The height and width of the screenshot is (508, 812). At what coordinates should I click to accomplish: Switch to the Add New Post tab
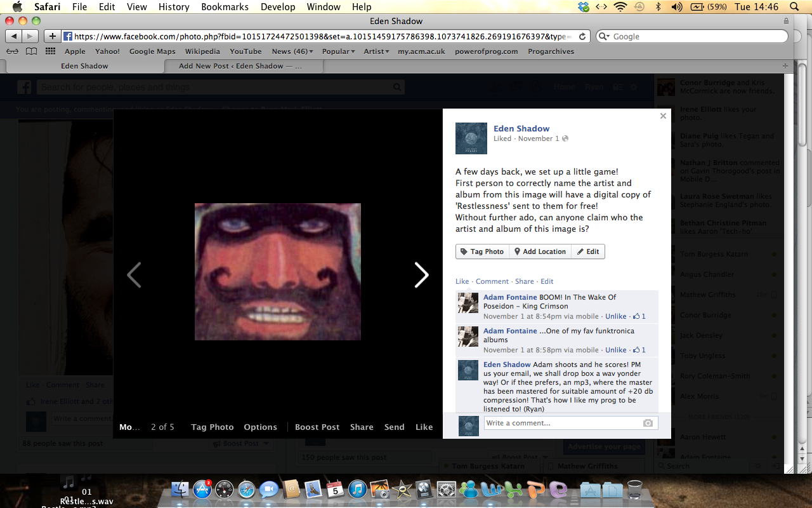point(240,66)
